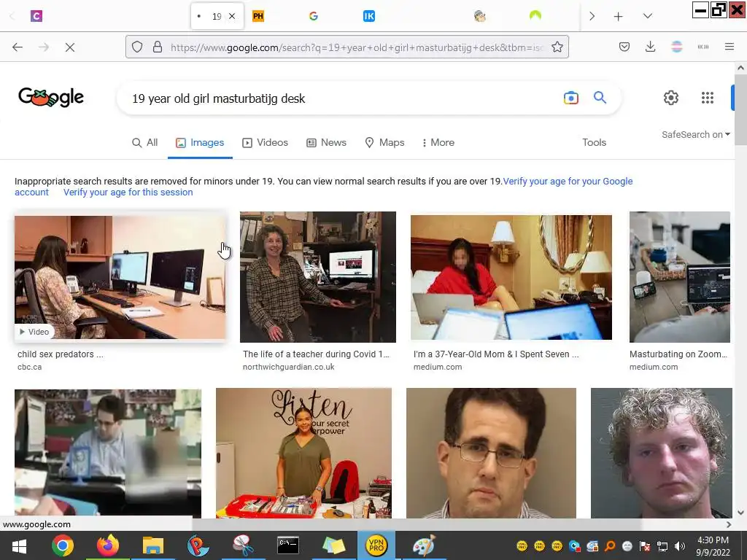This screenshot has height=560, width=747.
Task: Open a new browser tab with plus
Action: coord(619,17)
